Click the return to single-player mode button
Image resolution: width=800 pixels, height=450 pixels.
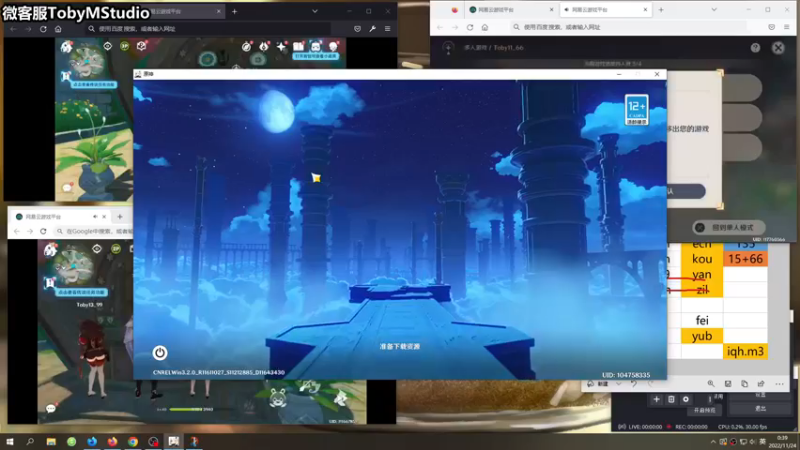tap(730, 228)
